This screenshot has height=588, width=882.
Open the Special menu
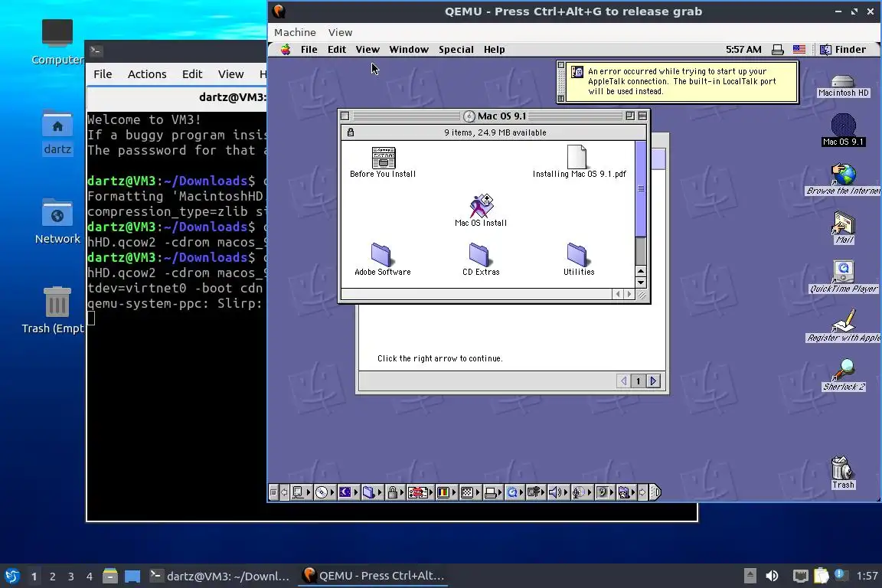456,50
